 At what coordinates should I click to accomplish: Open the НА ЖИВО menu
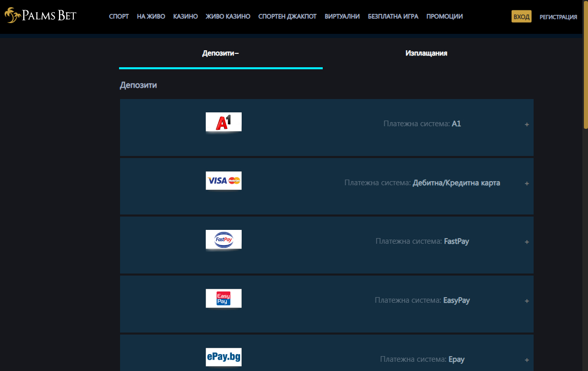(x=151, y=16)
